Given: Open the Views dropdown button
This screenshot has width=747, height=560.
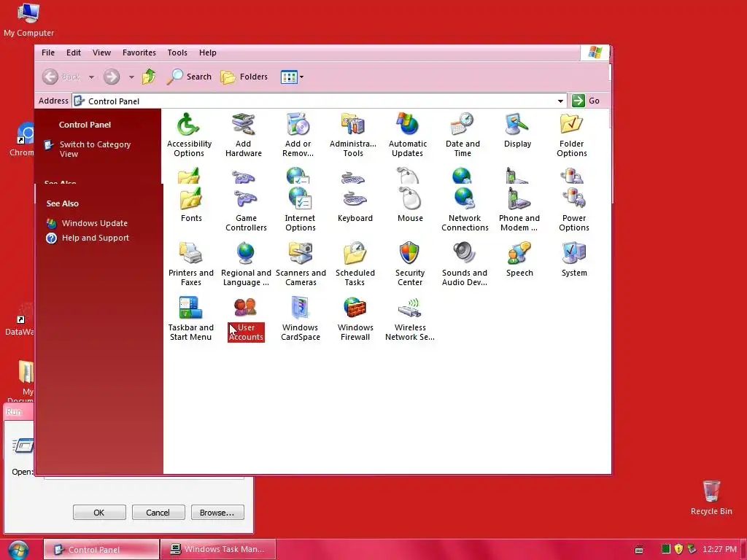Looking at the screenshot, I should pos(292,77).
